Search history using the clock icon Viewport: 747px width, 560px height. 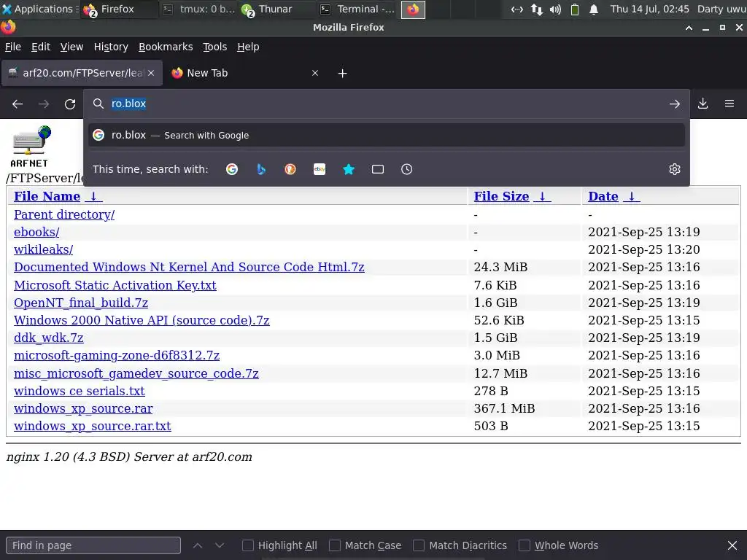point(407,169)
